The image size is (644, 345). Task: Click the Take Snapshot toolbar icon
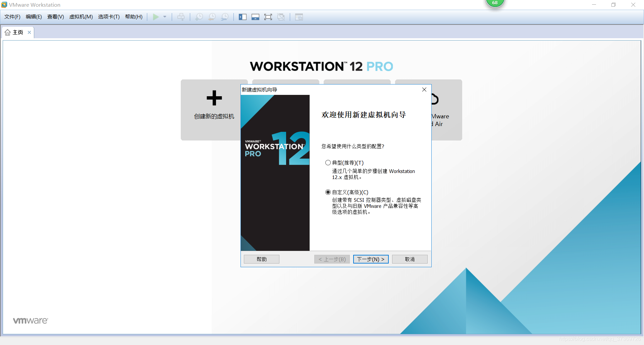click(x=199, y=17)
